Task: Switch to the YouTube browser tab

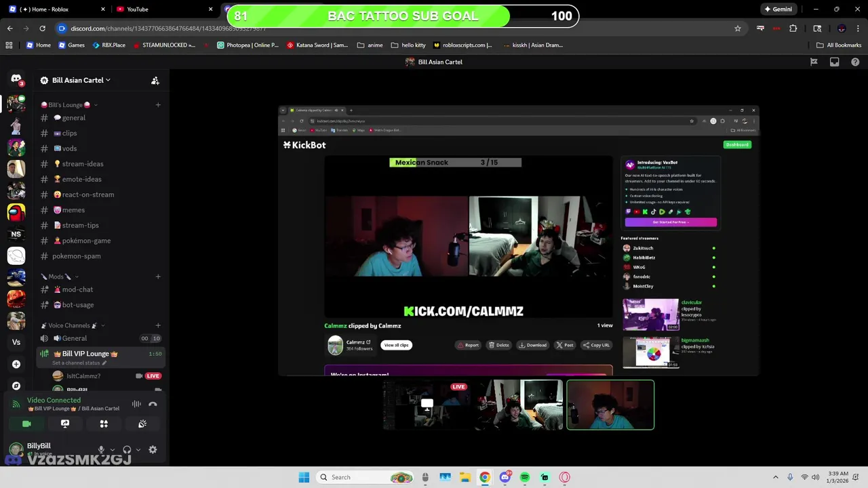Action: tap(163, 9)
